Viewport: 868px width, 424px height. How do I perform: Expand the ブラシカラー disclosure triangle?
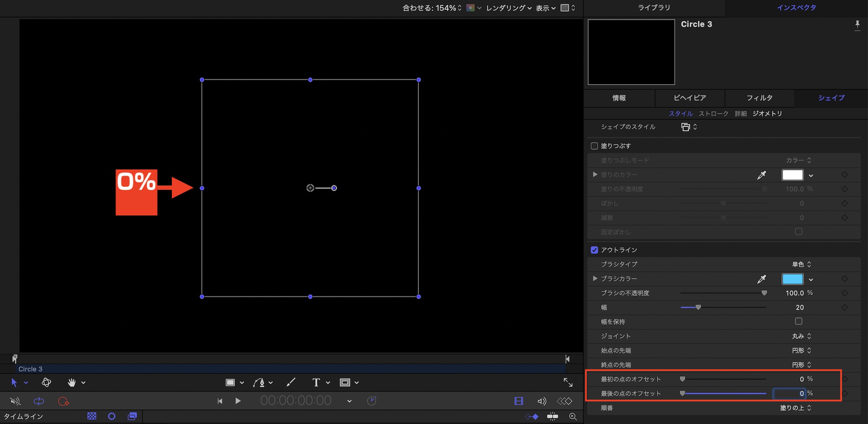pos(595,278)
